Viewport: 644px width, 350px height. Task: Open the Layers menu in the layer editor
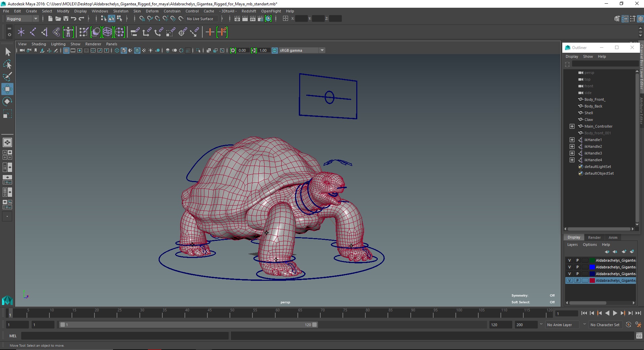(572, 245)
